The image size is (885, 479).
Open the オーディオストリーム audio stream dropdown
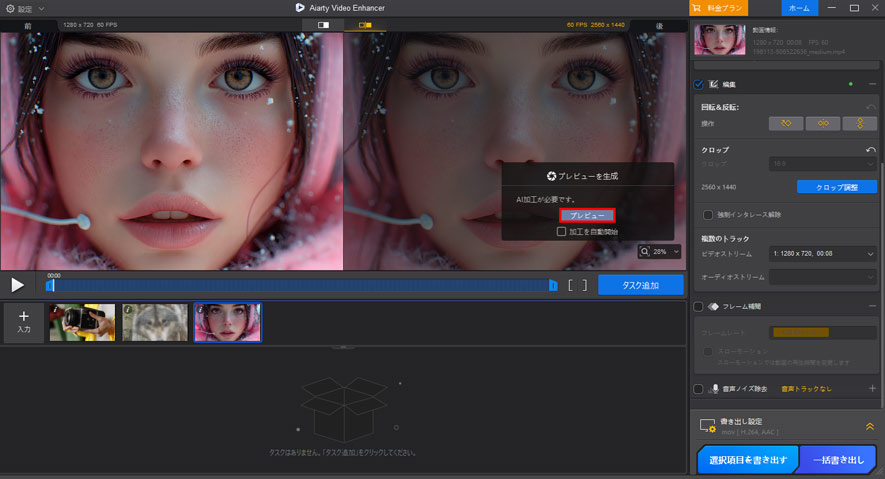click(822, 277)
